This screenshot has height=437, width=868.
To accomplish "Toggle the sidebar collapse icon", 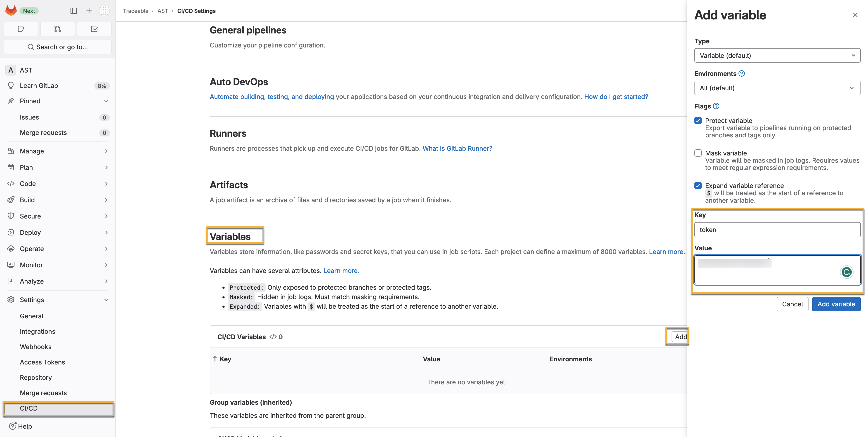I will [x=73, y=11].
